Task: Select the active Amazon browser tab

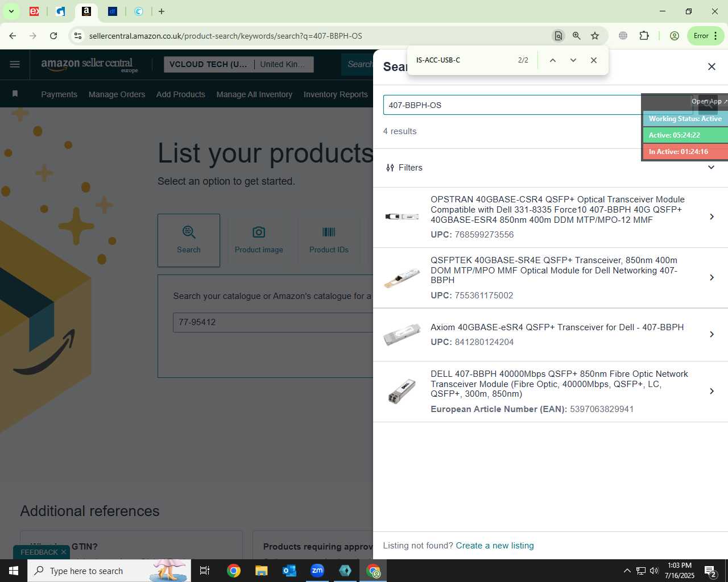Action: 86,11
